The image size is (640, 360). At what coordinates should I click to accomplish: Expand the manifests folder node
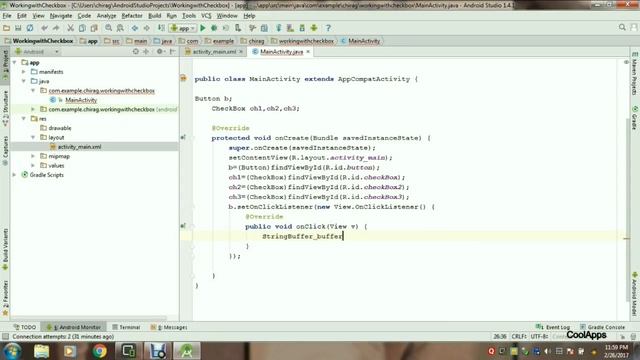(24, 72)
